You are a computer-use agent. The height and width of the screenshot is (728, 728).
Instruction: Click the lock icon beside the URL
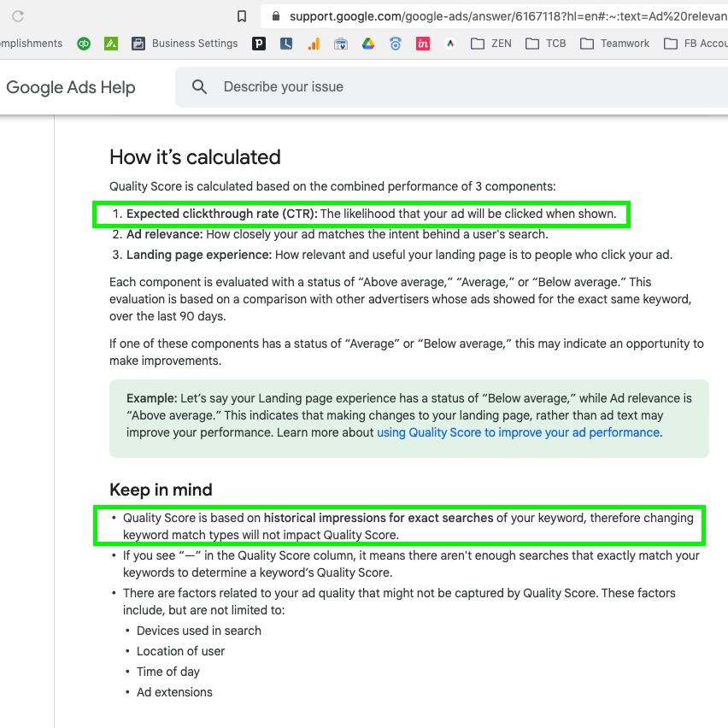point(275,16)
